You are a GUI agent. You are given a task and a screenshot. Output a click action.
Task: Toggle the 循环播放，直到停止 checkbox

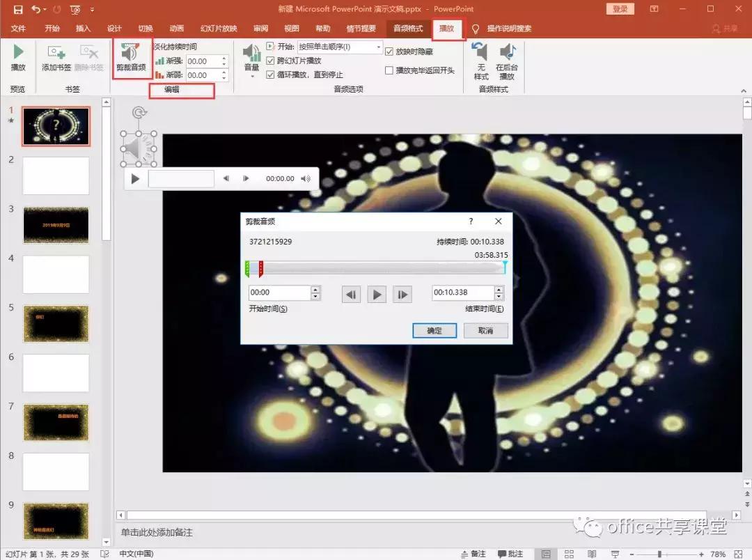(x=270, y=75)
